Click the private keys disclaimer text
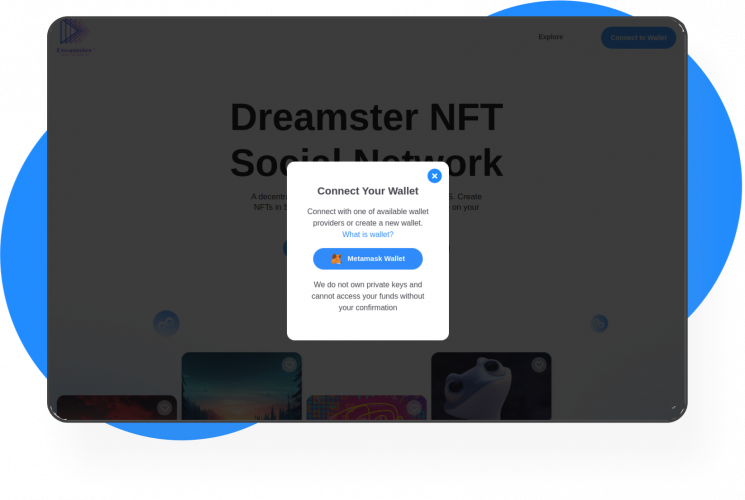Image resolution: width=745 pixels, height=500 pixels. (x=368, y=296)
